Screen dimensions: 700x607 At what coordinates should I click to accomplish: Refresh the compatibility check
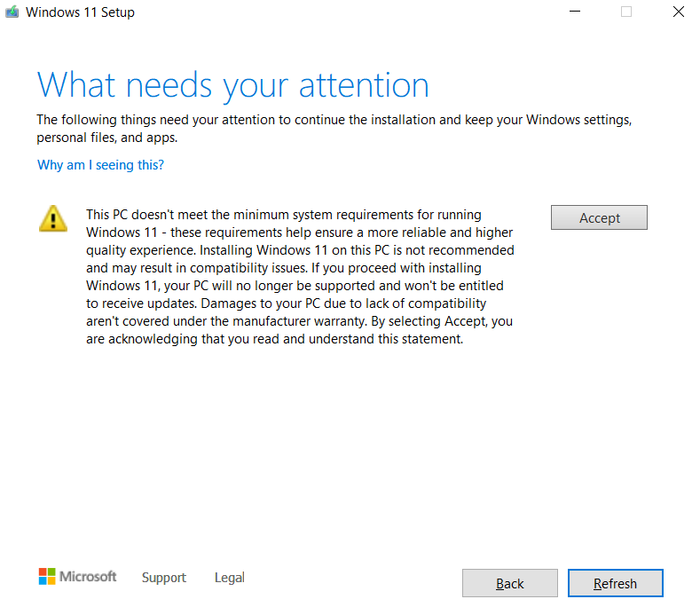(x=615, y=583)
